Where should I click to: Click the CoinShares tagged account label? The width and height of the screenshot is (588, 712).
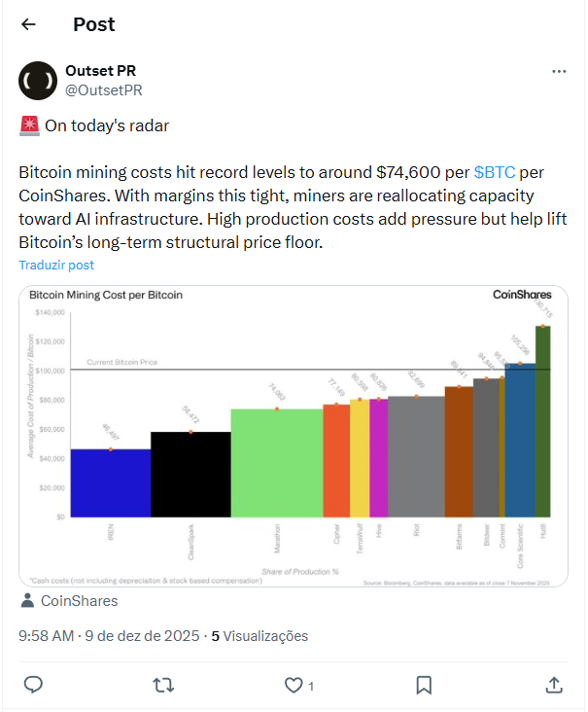79,601
